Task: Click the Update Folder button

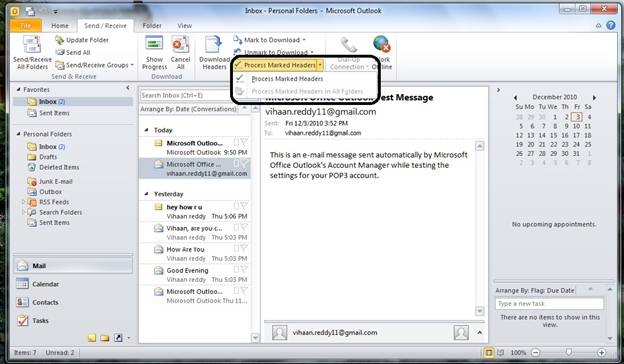Action: [82, 40]
